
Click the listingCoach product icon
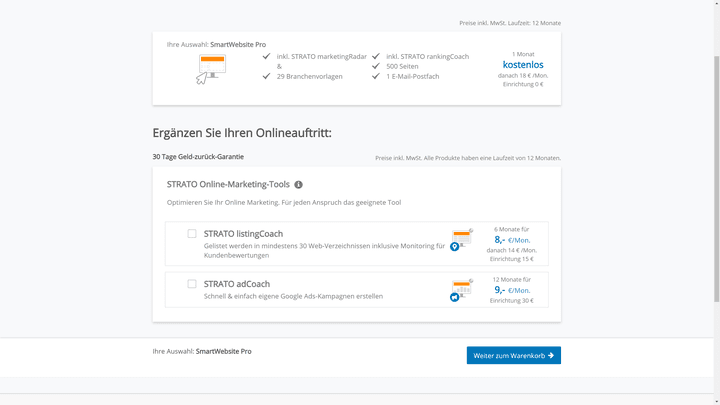point(461,240)
